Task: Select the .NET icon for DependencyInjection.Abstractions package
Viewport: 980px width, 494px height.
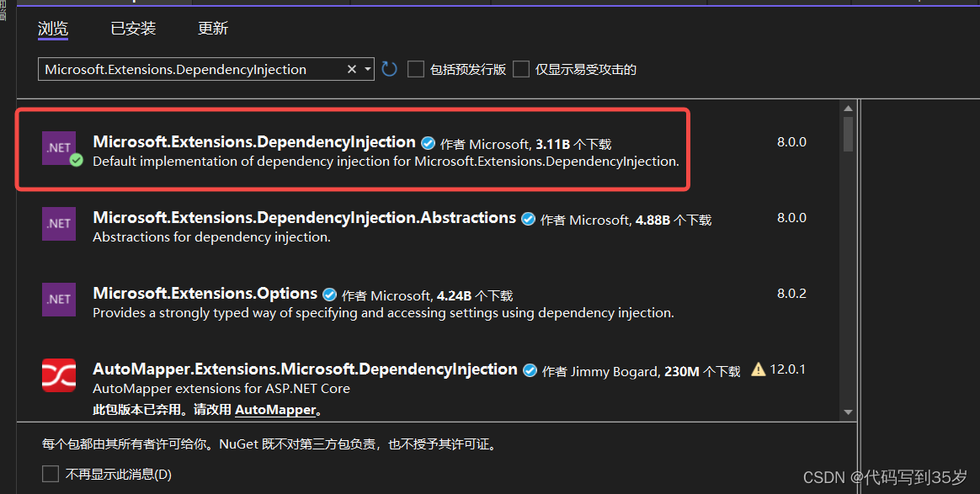Action: coord(58,224)
